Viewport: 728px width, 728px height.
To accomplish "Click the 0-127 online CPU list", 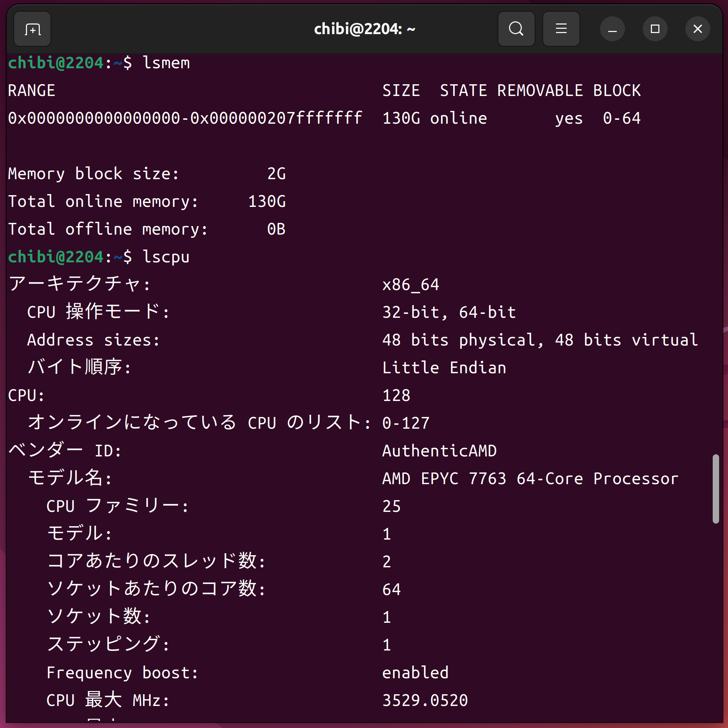I will coord(406,423).
